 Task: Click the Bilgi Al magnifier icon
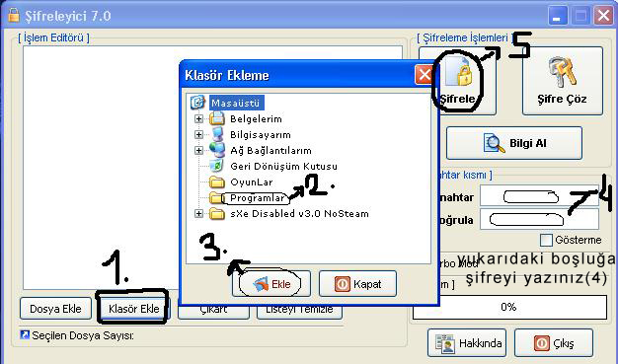click(x=494, y=143)
